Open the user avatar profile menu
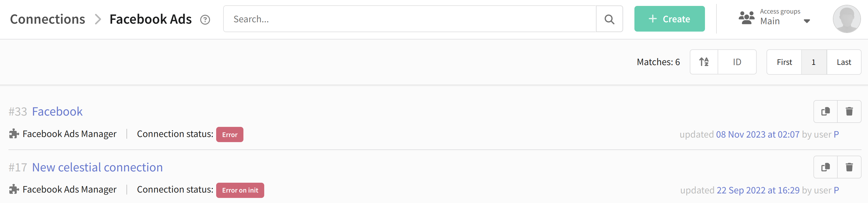This screenshot has width=868, height=203. click(846, 19)
